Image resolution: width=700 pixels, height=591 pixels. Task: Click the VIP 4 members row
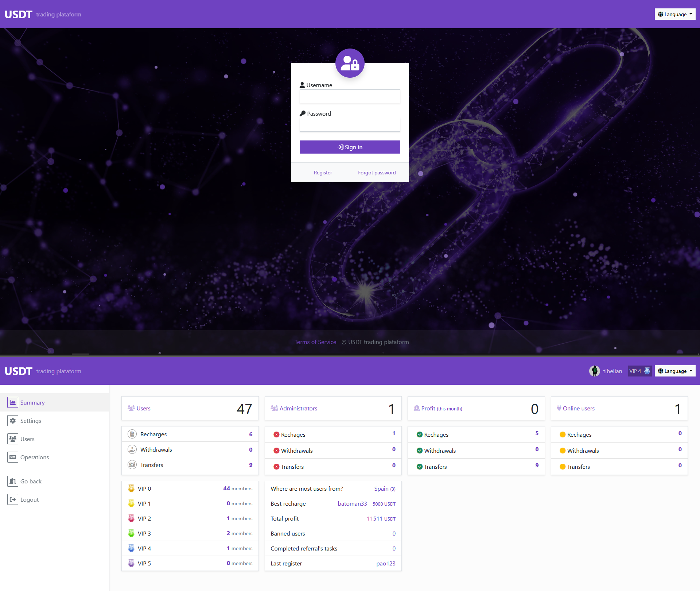coord(190,548)
